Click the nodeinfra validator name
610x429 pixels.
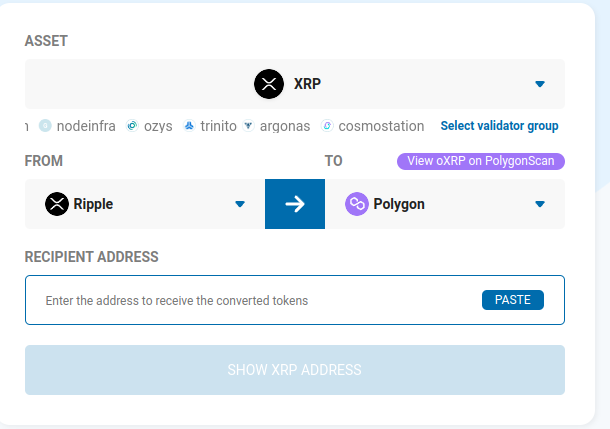pos(86,126)
